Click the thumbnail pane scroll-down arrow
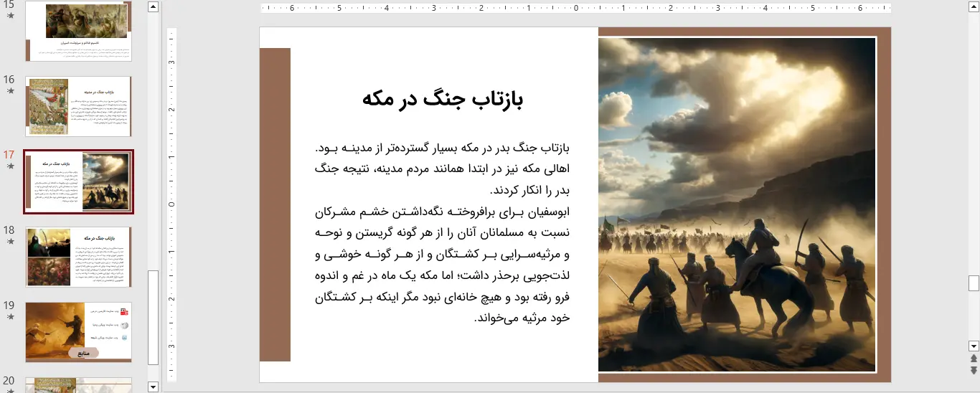This screenshot has height=393, width=980. pyautogui.click(x=153, y=387)
